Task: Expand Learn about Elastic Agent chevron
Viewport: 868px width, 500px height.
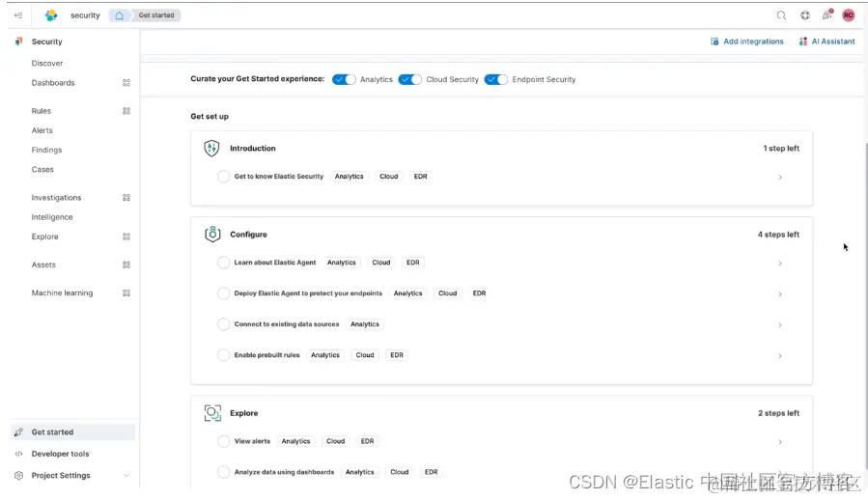Action: [780, 264]
